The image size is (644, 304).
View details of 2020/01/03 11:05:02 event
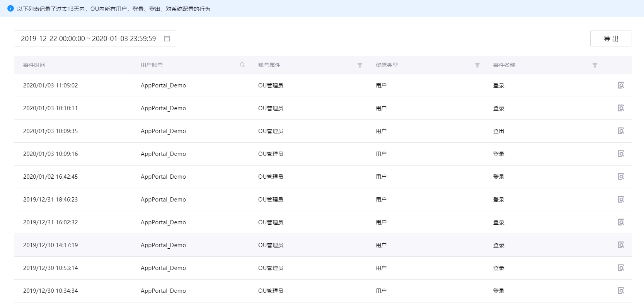(621, 85)
